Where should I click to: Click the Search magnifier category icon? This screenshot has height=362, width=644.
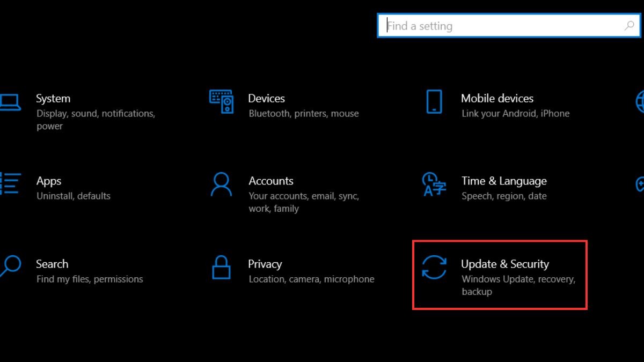point(10,266)
